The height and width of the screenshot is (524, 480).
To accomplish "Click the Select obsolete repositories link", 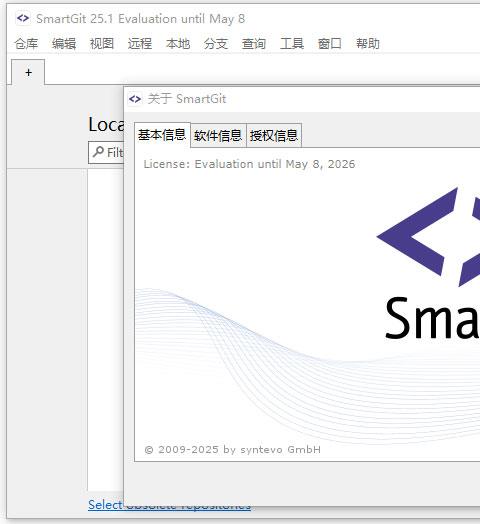I will 169,505.
